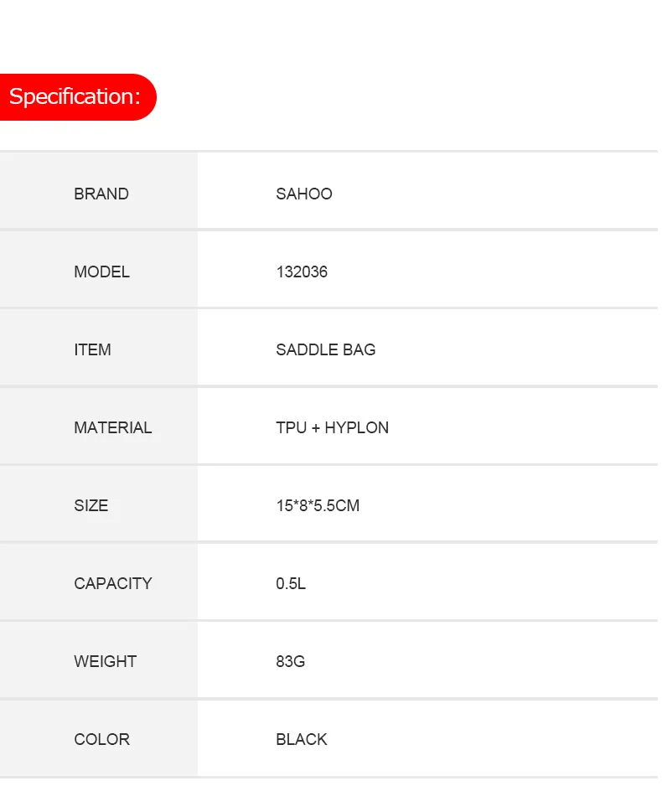
Task: Click the model number 132036
Action: pyautogui.click(x=302, y=272)
